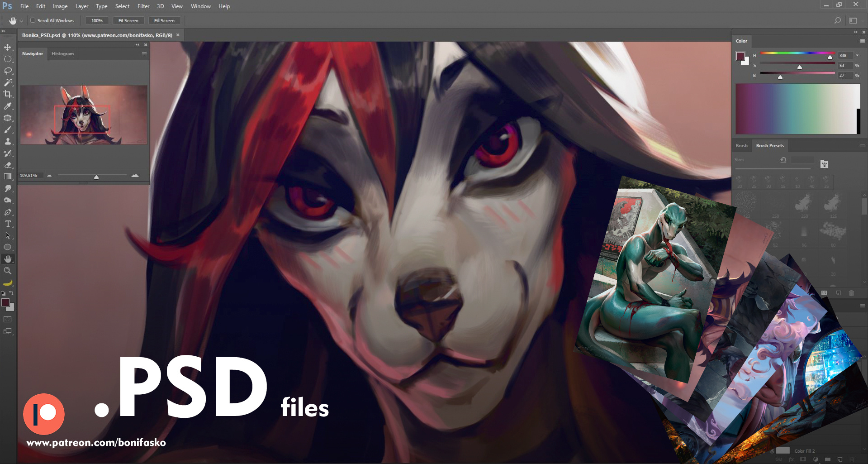Select the Clone Stamp tool
This screenshot has height=464, width=868.
click(8, 141)
